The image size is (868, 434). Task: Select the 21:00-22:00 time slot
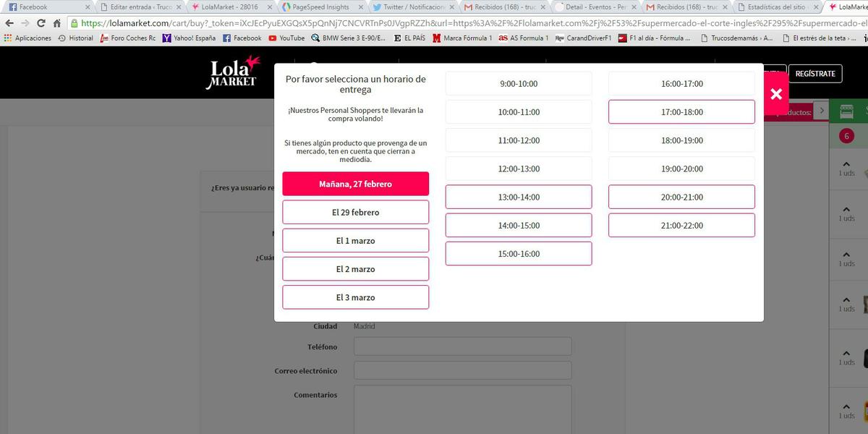(681, 225)
